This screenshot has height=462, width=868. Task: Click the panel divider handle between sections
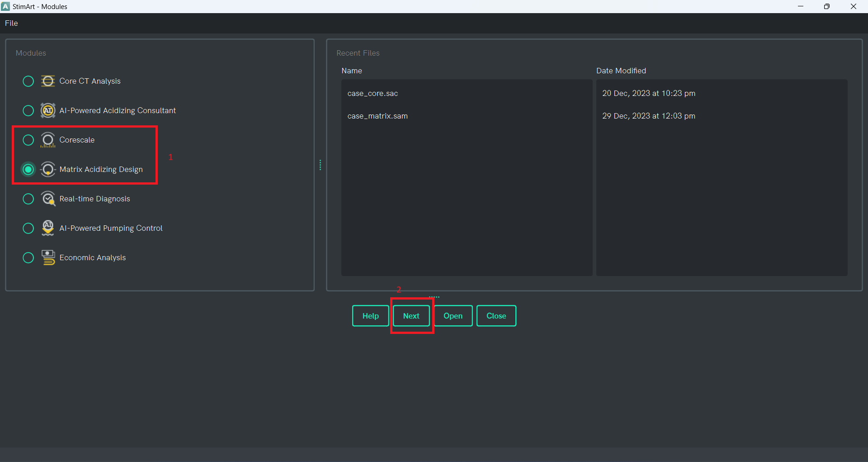(x=321, y=165)
